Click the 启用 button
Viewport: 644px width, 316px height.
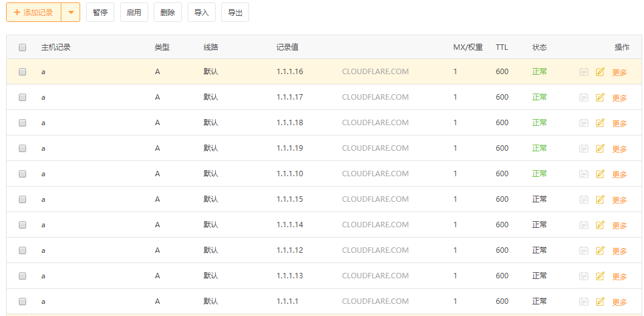(x=134, y=12)
